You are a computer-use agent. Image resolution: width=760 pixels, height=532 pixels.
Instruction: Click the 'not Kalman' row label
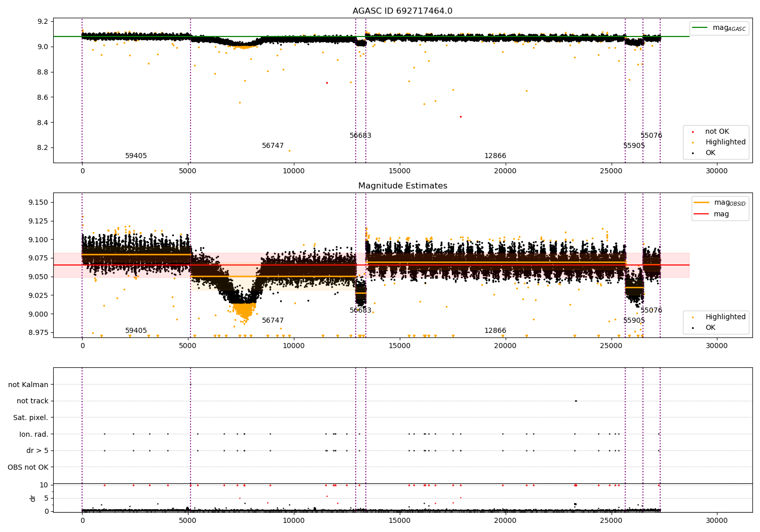(28, 385)
